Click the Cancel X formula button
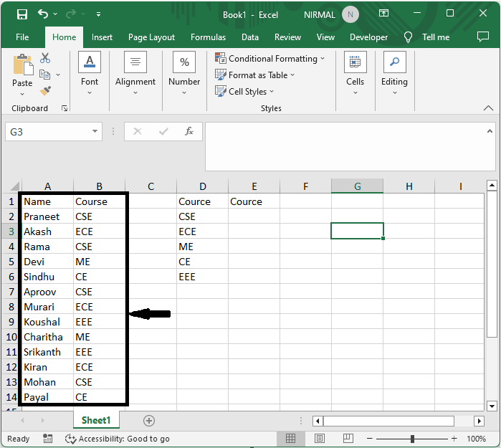The height and width of the screenshot is (448, 501). [x=138, y=131]
